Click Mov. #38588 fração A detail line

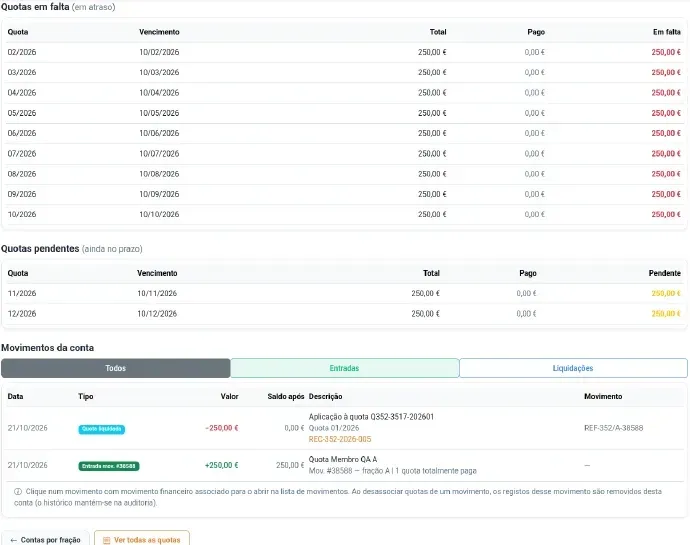[x=393, y=471]
